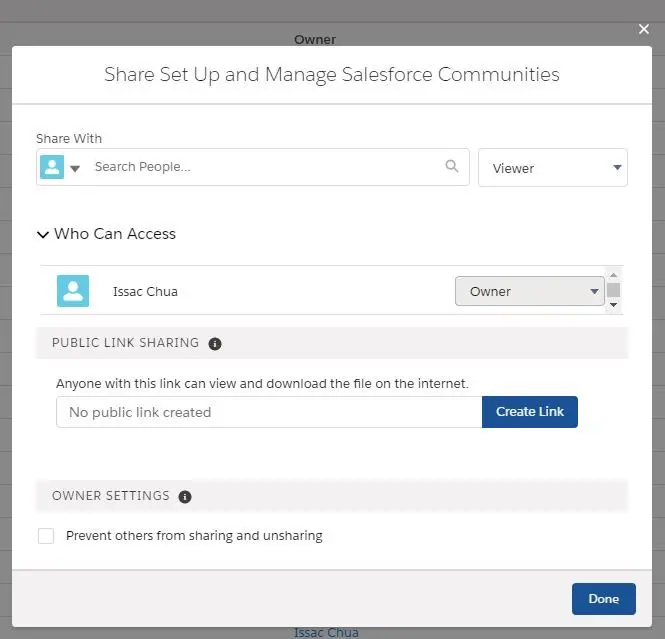665x639 pixels.
Task: Click the search magnifier icon
Action: (x=452, y=166)
